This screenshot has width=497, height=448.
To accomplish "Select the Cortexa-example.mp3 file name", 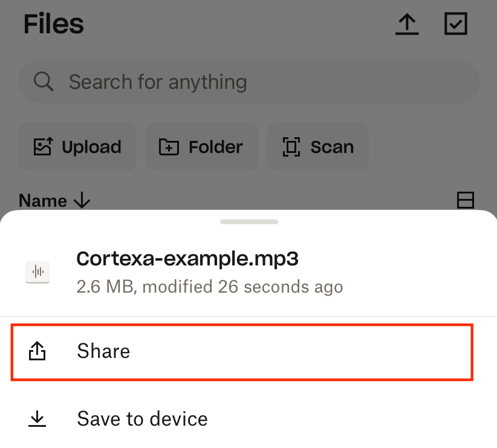I will click(187, 259).
